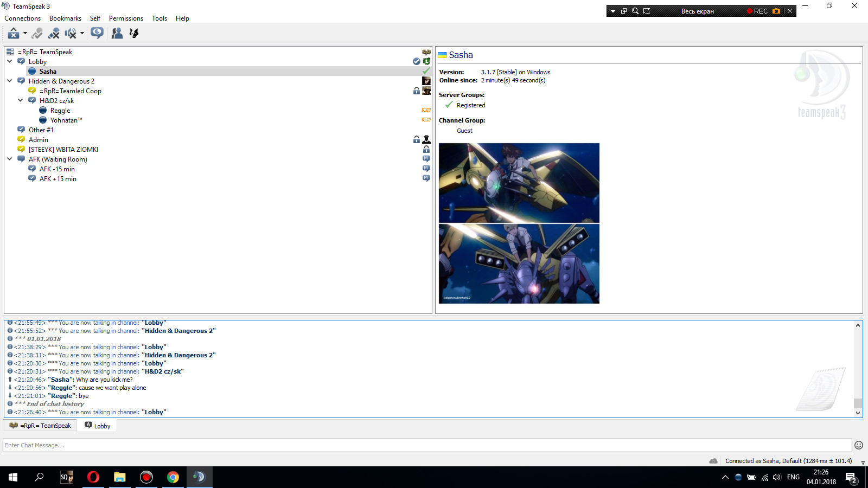Click the chat log scrollbar down arrow
The height and width of the screenshot is (488, 868).
(x=858, y=413)
